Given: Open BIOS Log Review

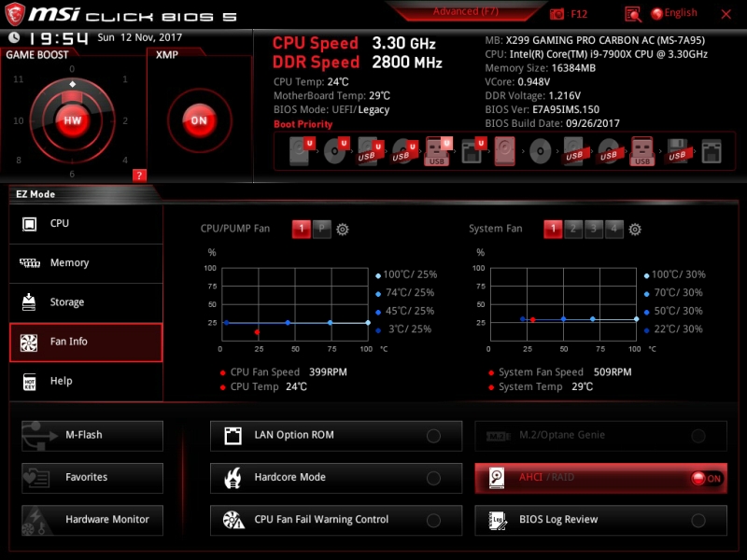Looking at the screenshot, I should tap(600, 520).
